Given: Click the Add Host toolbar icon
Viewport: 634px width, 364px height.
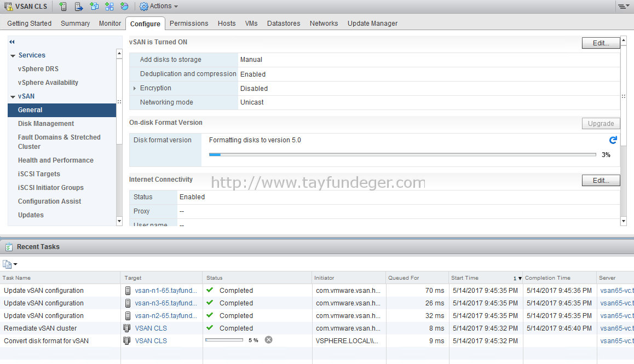Looking at the screenshot, I should click(62, 6).
